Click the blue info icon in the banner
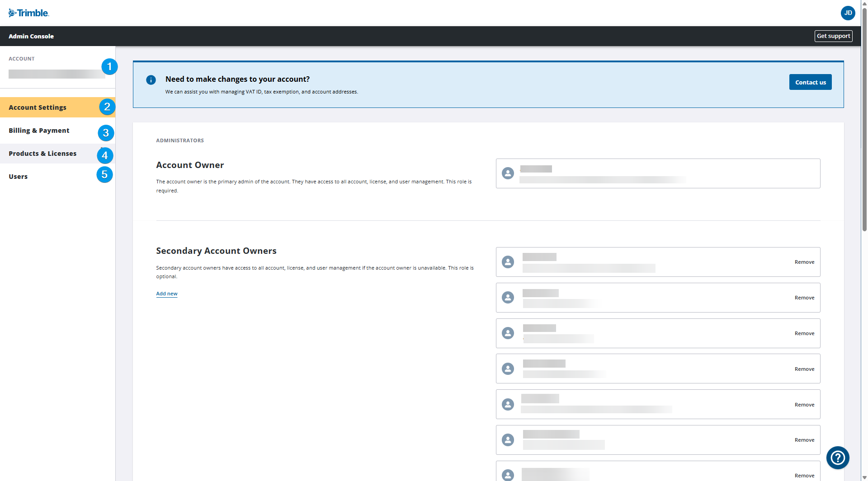Screen dimensions: 868x481 (151, 80)
